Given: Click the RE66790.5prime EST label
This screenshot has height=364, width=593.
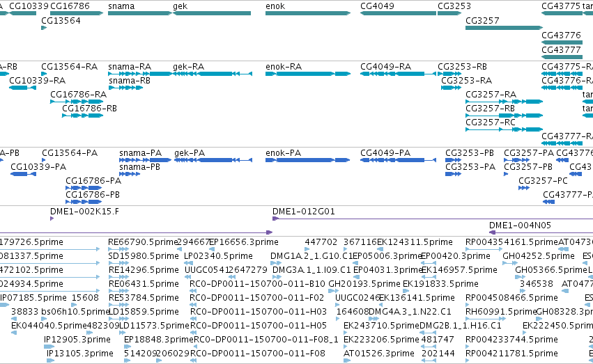Looking at the screenshot, I should pyautogui.click(x=143, y=242).
